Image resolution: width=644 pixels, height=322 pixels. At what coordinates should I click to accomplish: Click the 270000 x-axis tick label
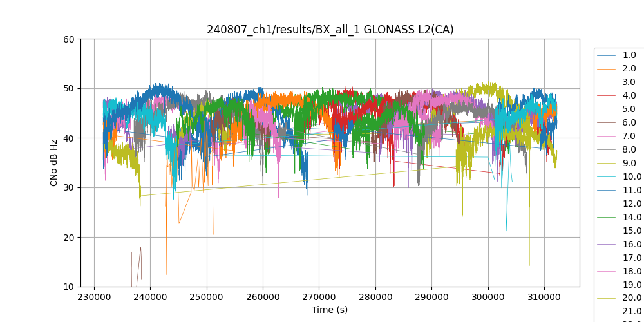click(319, 299)
